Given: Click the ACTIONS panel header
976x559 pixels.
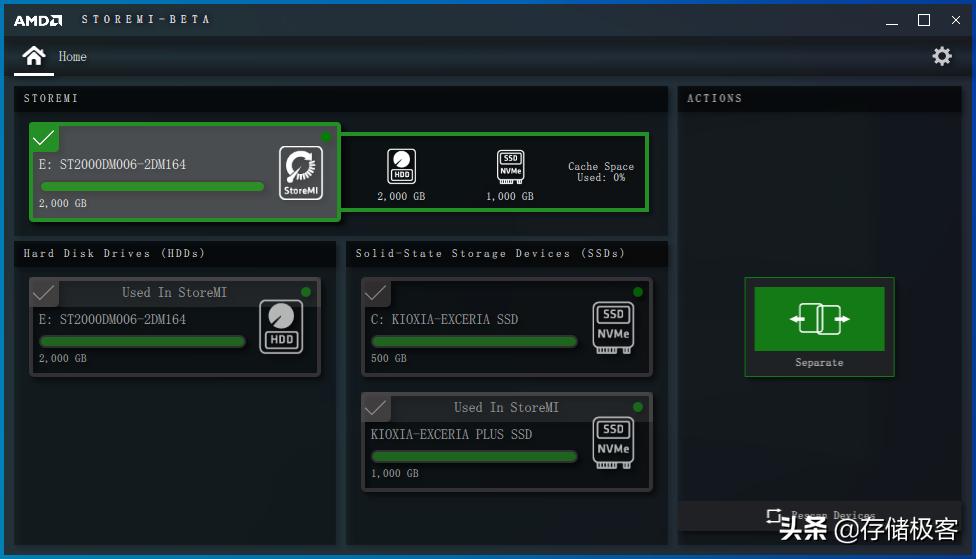Looking at the screenshot, I should (819, 98).
